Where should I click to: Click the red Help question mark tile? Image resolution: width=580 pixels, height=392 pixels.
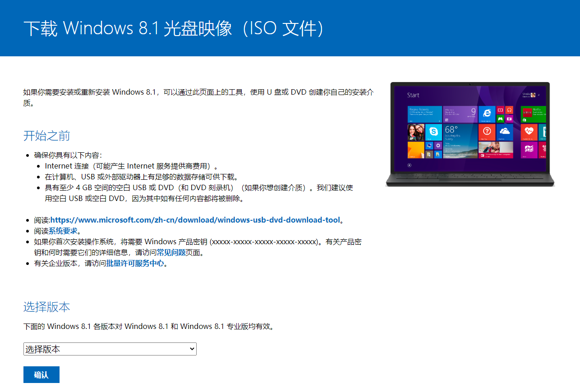coord(487,132)
